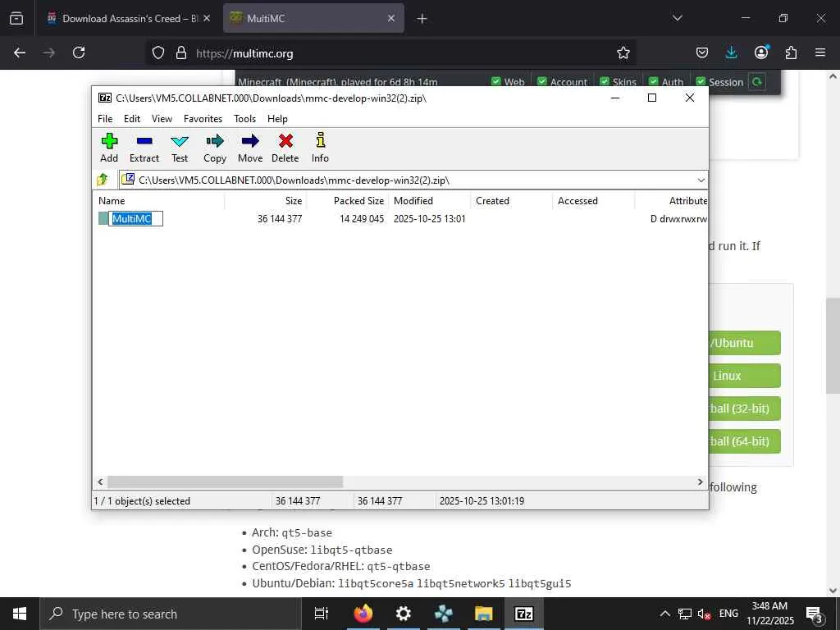Click the tarball (32-bit) download button
Image resolution: width=840 pixels, height=630 pixels.
744,409
